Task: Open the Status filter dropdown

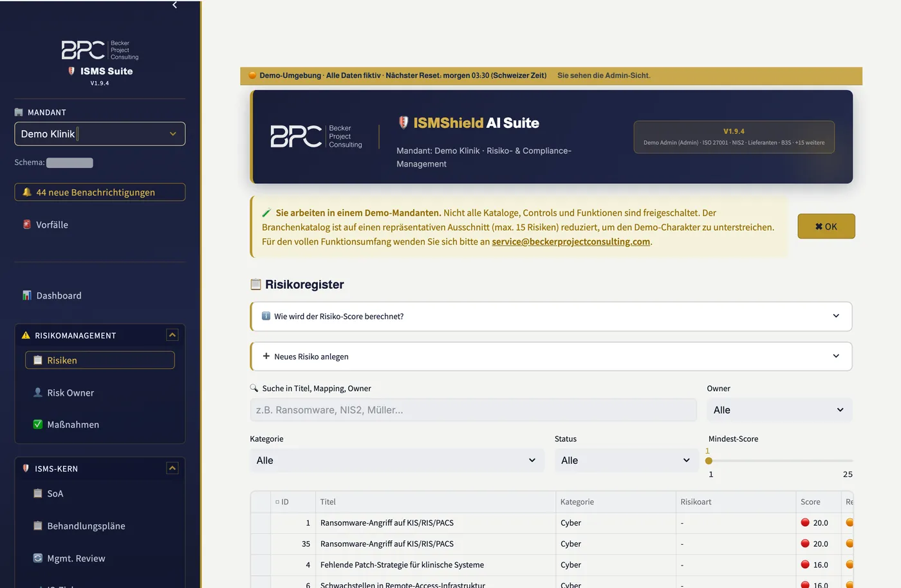Action: pos(626,461)
